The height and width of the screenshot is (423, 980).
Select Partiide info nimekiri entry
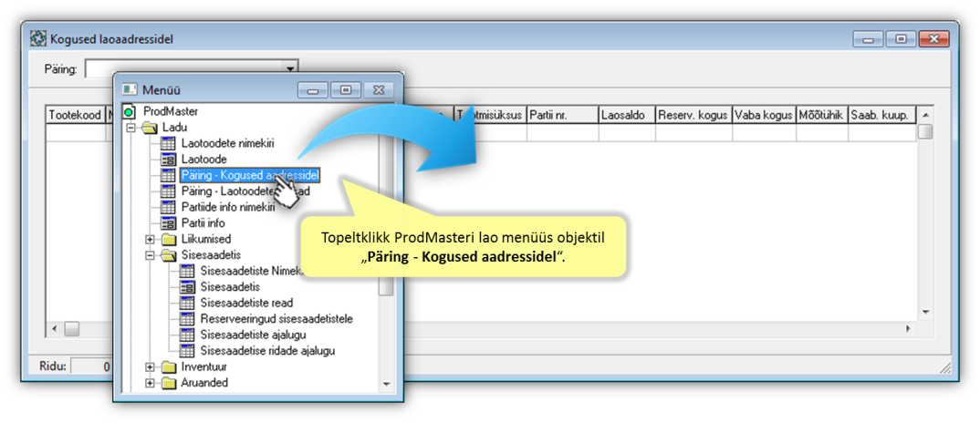pyautogui.click(x=228, y=208)
